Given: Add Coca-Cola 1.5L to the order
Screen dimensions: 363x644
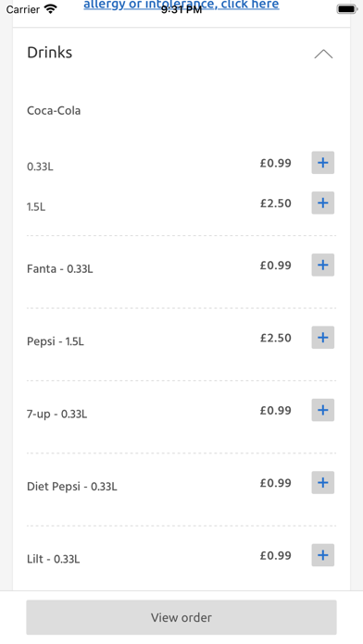Looking at the screenshot, I should point(322,203).
